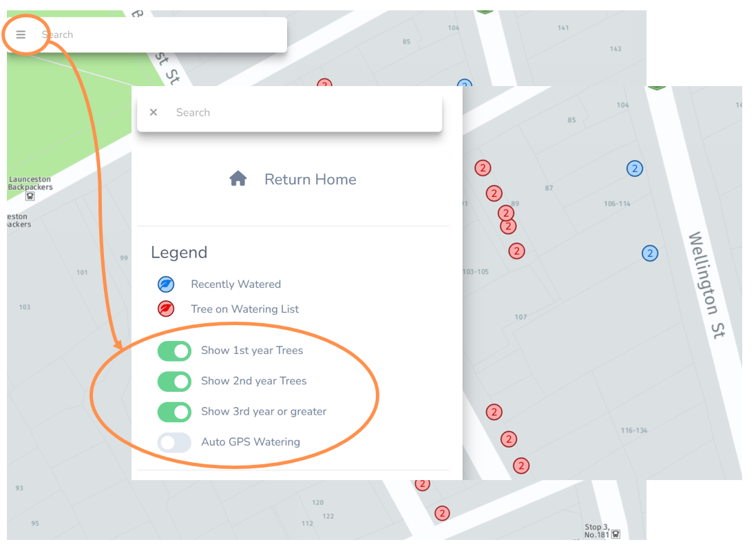Image resolution: width=756 pixels, height=551 pixels.
Task: Select the blue tree marker beside 106-114
Action: click(x=634, y=168)
